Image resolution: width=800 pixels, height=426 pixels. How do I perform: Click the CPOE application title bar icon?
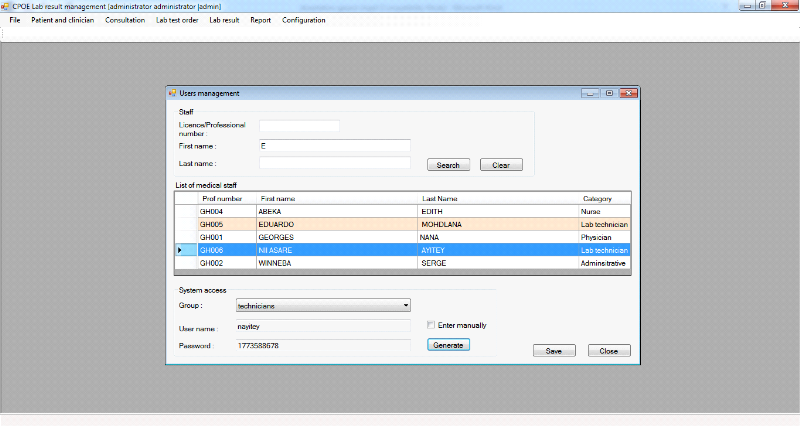point(6,6)
